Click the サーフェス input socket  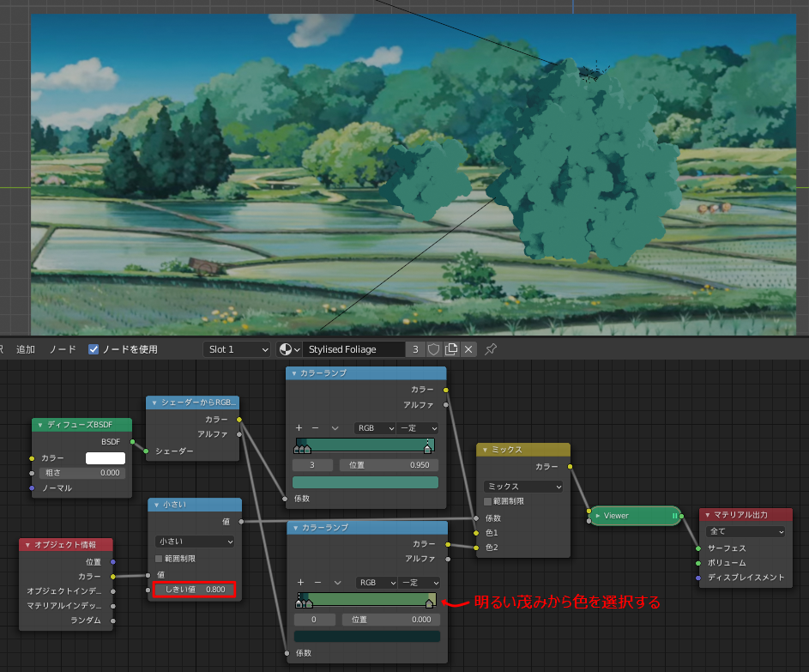698,548
